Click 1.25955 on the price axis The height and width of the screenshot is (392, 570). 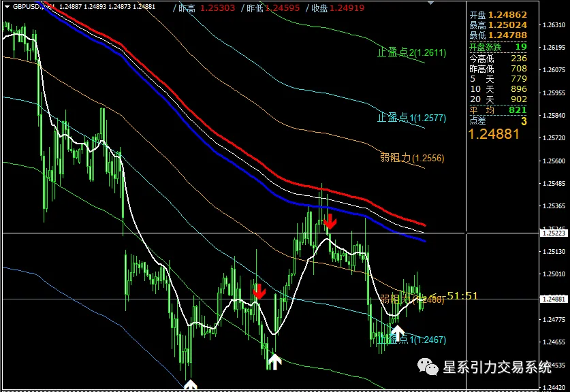[554, 93]
